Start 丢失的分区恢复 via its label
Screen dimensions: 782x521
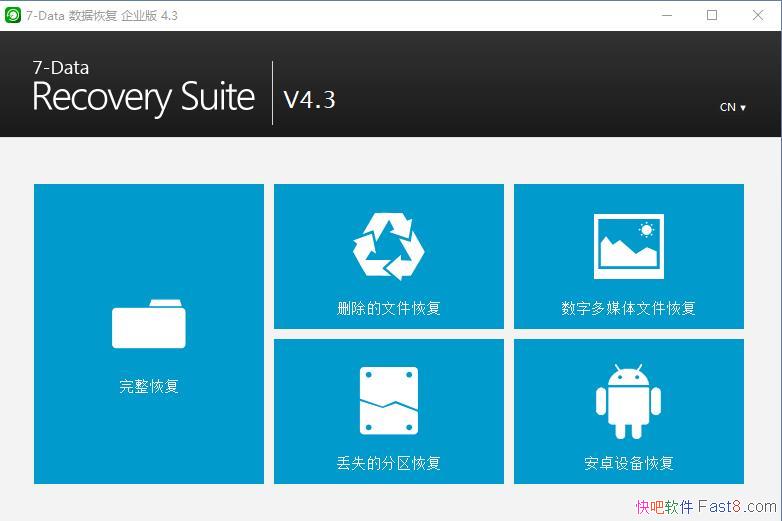(x=389, y=463)
